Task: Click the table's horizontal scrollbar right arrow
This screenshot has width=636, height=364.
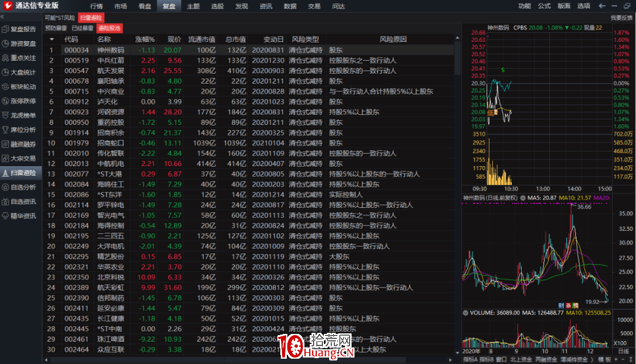Action: click(x=450, y=360)
